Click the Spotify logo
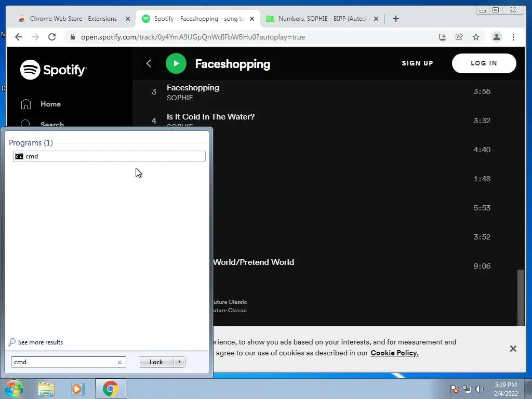The image size is (532, 399). (54, 70)
